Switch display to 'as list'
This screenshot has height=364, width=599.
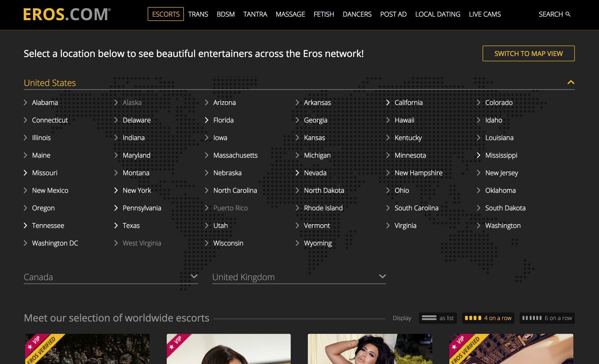tap(438, 318)
